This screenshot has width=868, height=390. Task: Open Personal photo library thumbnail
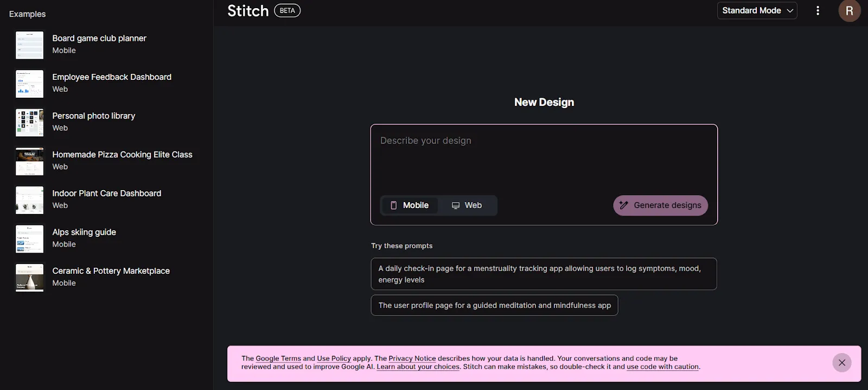29,122
